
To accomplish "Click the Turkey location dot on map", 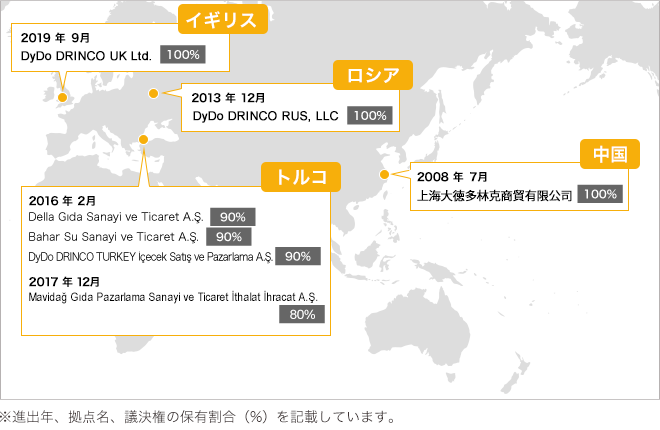I will click(143, 140).
